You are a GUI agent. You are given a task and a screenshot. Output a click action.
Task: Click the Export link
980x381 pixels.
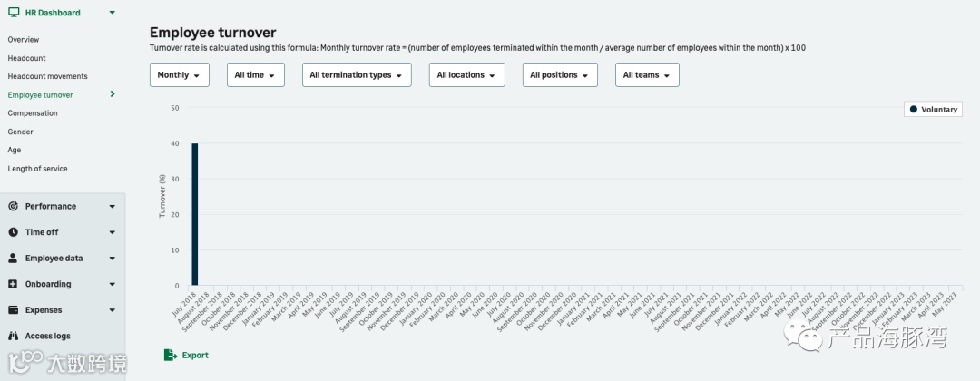tap(195, 356)
